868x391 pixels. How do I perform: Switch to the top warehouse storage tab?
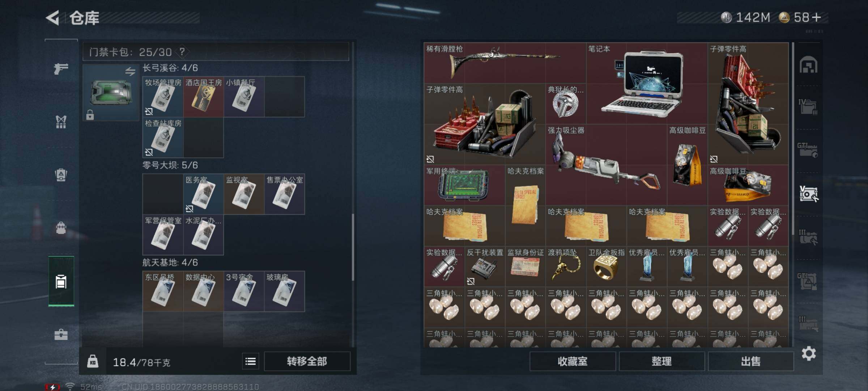point(808,65)
